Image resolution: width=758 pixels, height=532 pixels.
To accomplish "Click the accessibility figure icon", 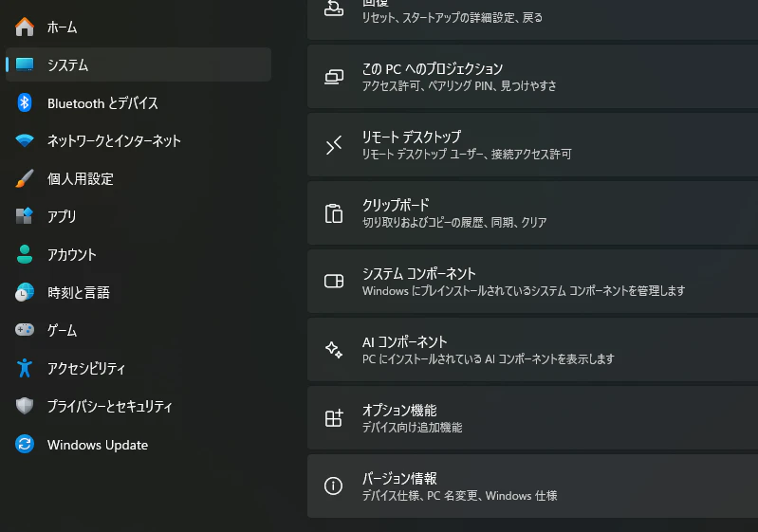I will pos(24,368).
